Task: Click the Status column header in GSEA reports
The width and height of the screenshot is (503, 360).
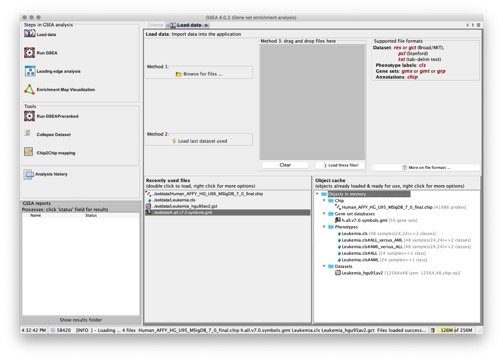Action: [91, 215]
